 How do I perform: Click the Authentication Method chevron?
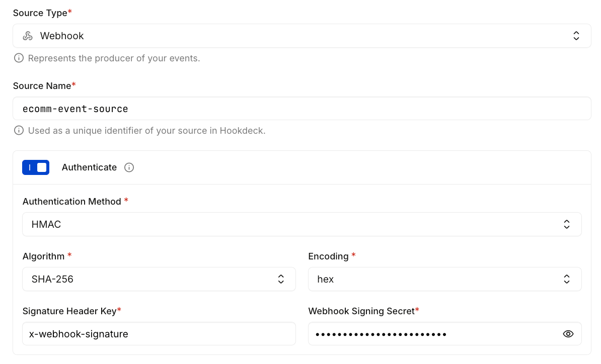click(567, 224)
